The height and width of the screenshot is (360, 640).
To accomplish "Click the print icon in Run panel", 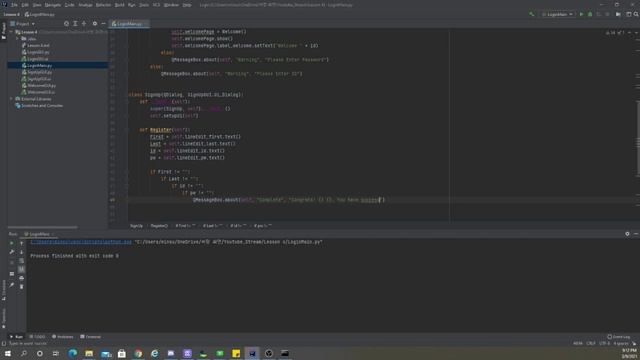I will (22, 278).
